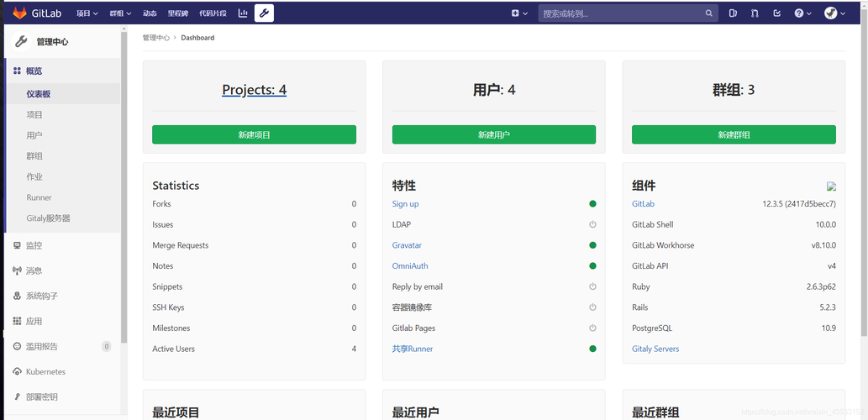Open the user avatar menu
Screen dimensions: 868x420
pos(834,13)
